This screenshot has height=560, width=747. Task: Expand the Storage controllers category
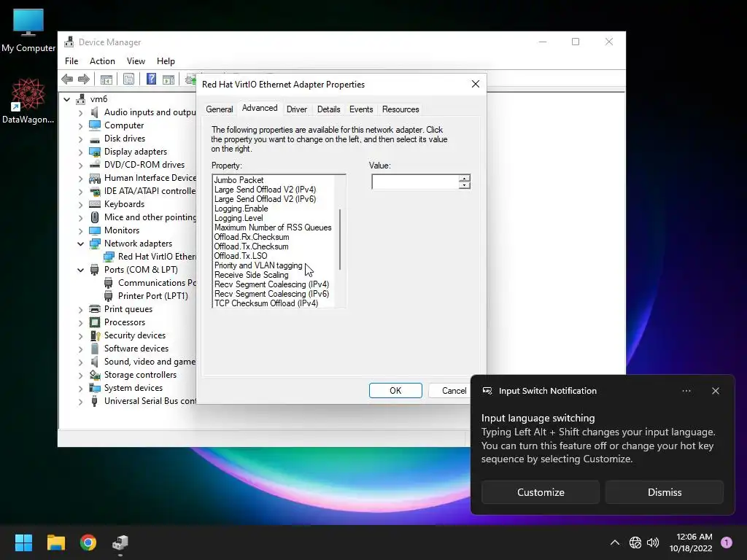(80, 376)
